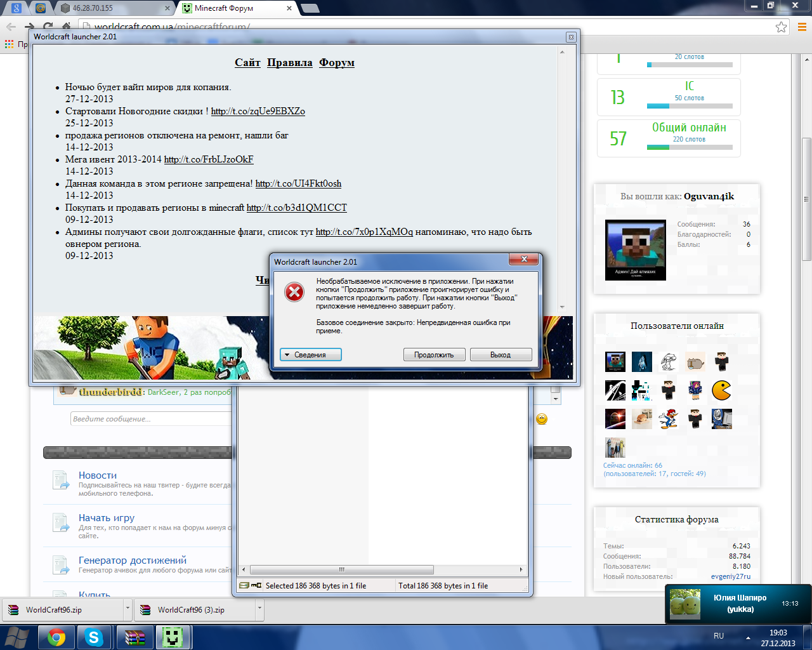Screen dimensions: 812x650
Task: Click the launcher news scroll down arrow
Action: pyautogui.click(x=562, y=307)
